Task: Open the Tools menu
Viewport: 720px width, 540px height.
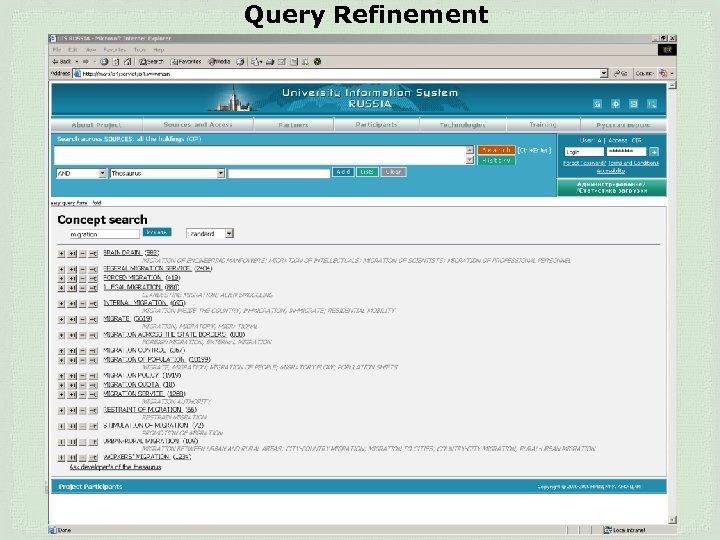Action: [x=140, y=50]
